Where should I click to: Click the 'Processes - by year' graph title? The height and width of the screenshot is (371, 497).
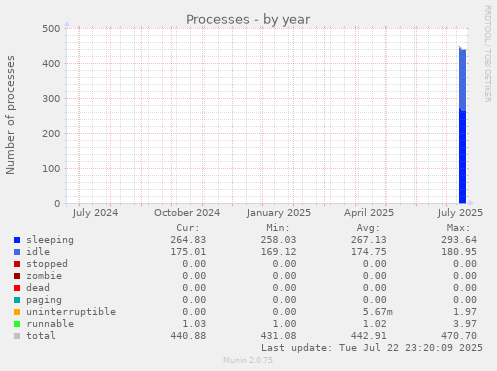pyautogui.click(x=248, y=20)
